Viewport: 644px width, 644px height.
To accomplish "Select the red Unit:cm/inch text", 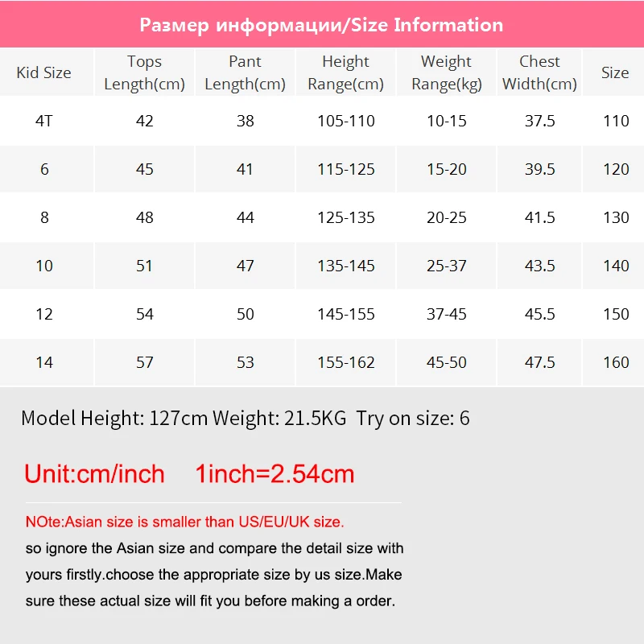I will point(94,474).
